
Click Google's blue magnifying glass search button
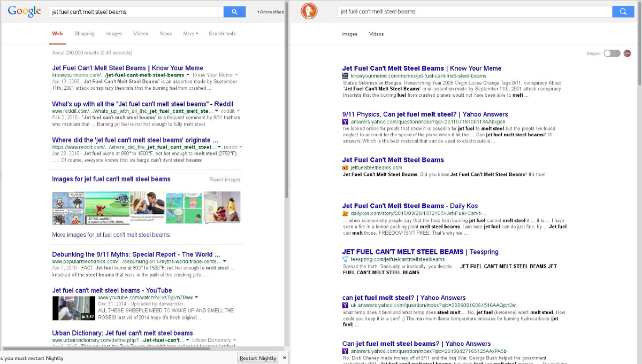(234, 11)
